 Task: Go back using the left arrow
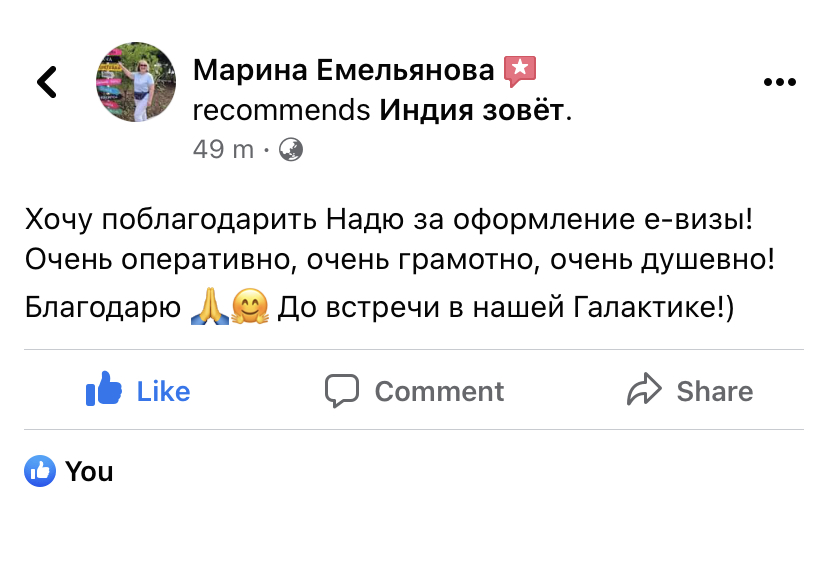[x=47, y=82]
